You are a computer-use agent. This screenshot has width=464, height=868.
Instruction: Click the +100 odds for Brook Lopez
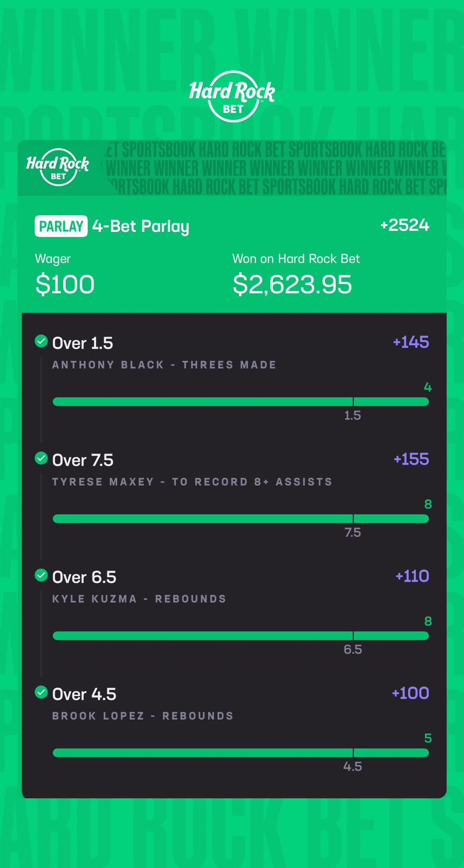(410, 693)
